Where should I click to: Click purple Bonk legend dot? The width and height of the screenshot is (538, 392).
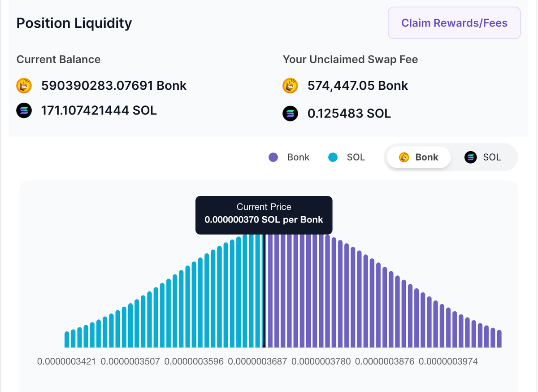coord(273,157)
